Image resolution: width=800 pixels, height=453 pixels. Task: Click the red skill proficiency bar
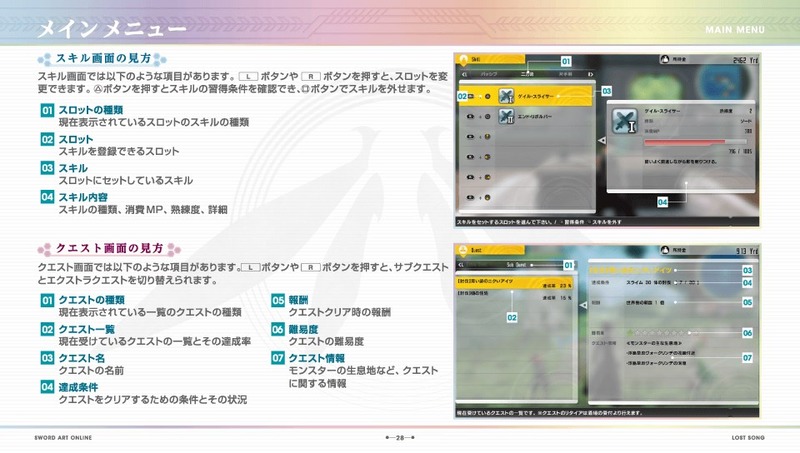tap(695, 142)
